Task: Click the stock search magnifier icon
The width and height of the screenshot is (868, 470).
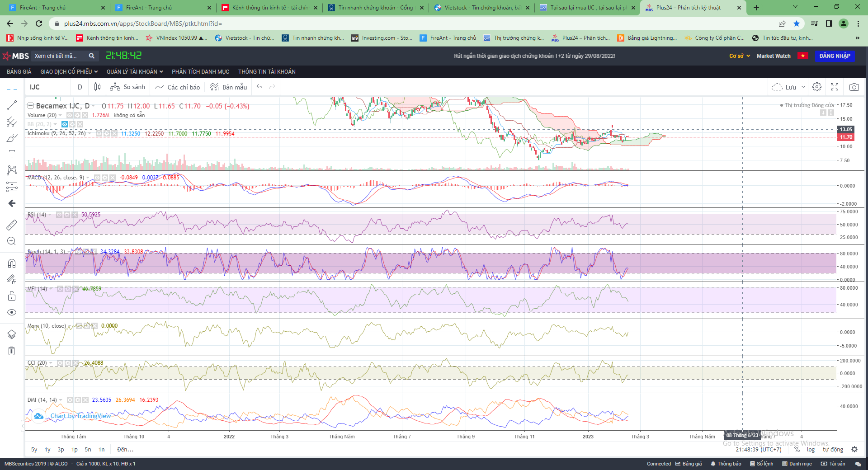Action: (x=91, y=56)
